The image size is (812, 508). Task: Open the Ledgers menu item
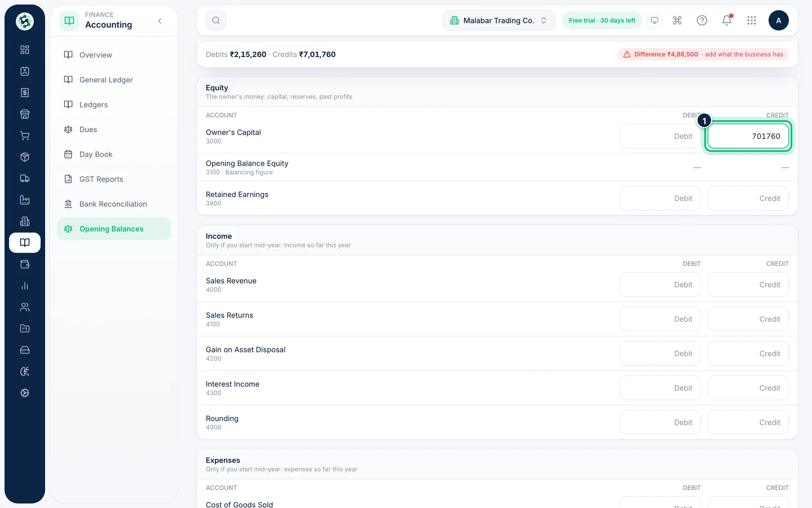(x=114, y=105)
